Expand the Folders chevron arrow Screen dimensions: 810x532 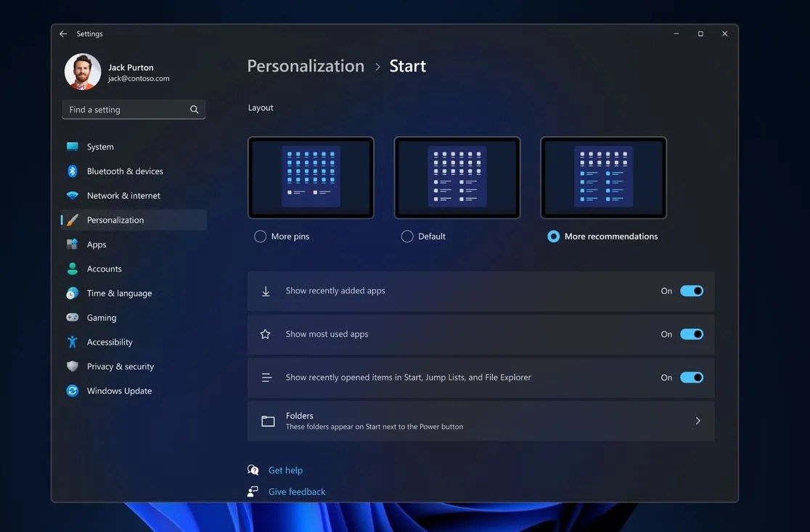[698, 421]
